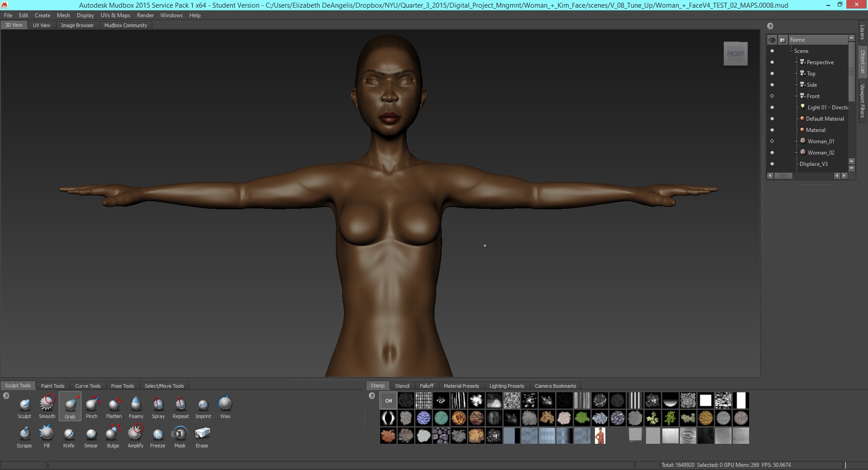Open the Render menu
This screenshot has width=868, height=470.
[146, 15]
